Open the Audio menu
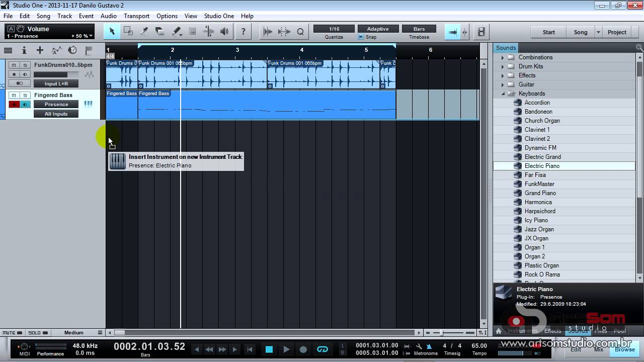 (108, 16)
